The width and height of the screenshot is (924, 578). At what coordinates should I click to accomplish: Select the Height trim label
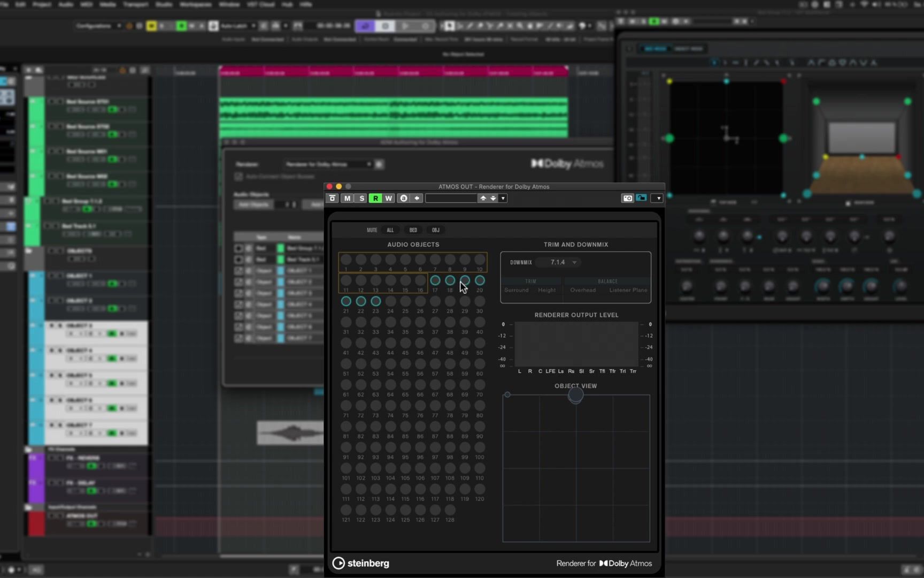point(546,290)
